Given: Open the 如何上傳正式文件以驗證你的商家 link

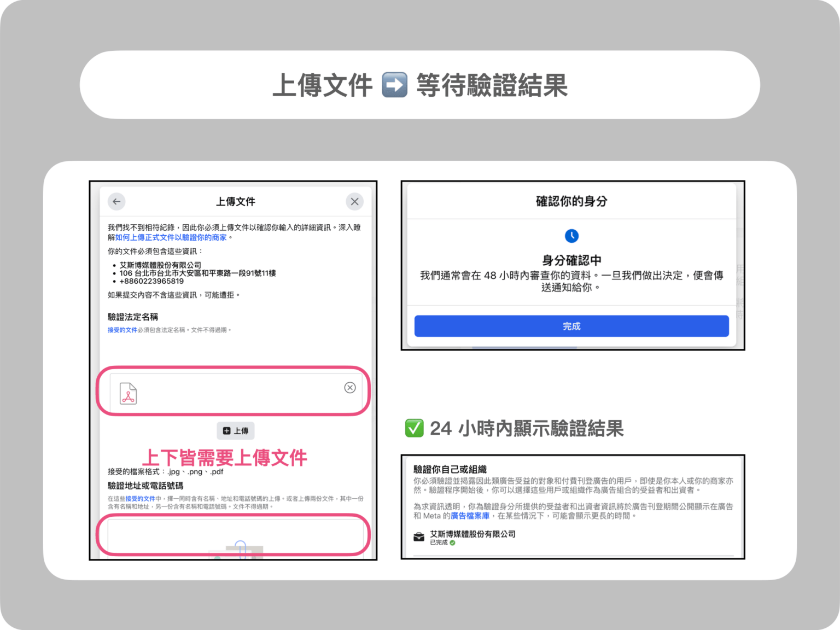Looking at the screenshot, I should click(x=171, y=237).
